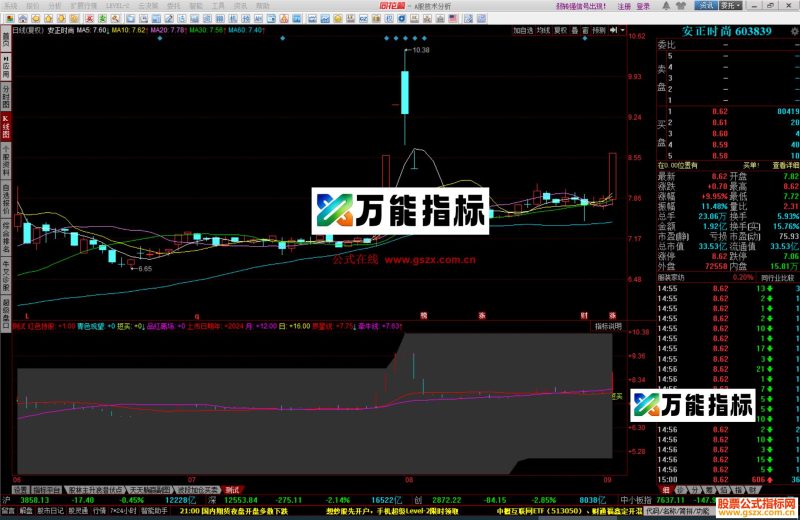Select the K线图 sidebar tab
The width and height of the screenshot is (800, 520).
coord(6,127)
